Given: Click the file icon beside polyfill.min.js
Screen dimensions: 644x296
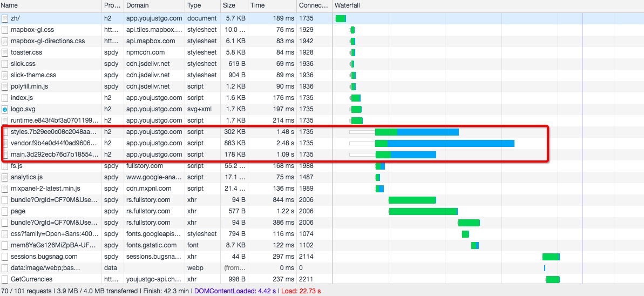Looking at the screenshot, I should 4,86.
